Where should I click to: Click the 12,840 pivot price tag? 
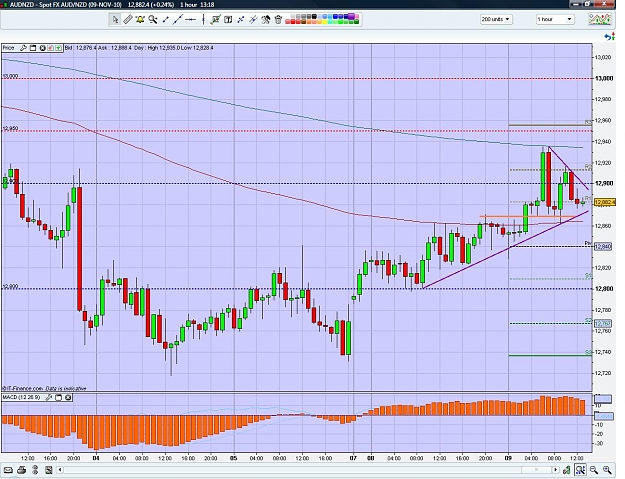(x=603, y=247)
